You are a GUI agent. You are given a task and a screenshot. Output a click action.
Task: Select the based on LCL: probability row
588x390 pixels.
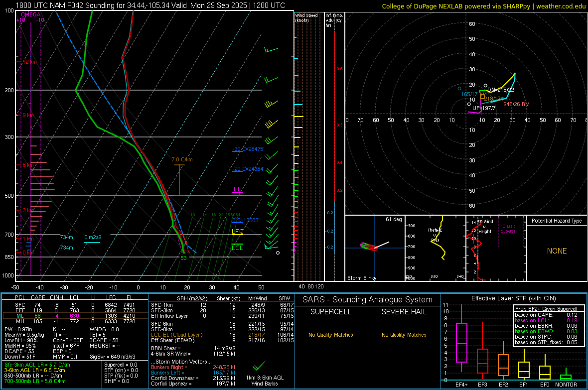[x=546, y=320]
